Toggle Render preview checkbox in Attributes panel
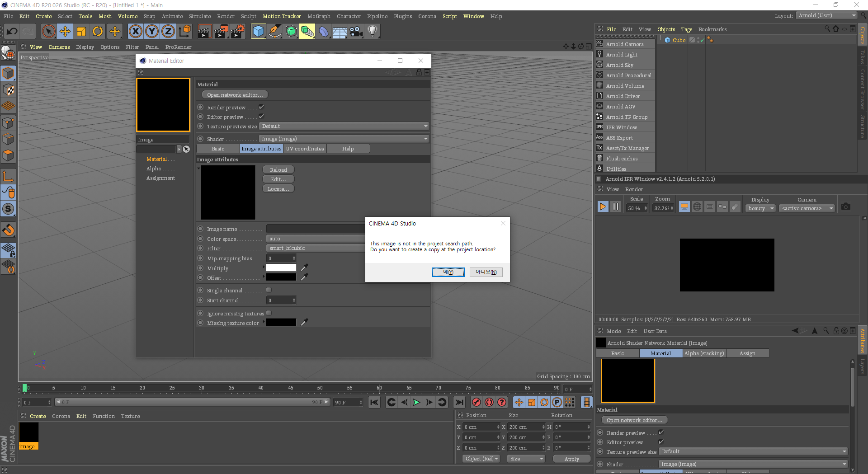 pos(661,432)
